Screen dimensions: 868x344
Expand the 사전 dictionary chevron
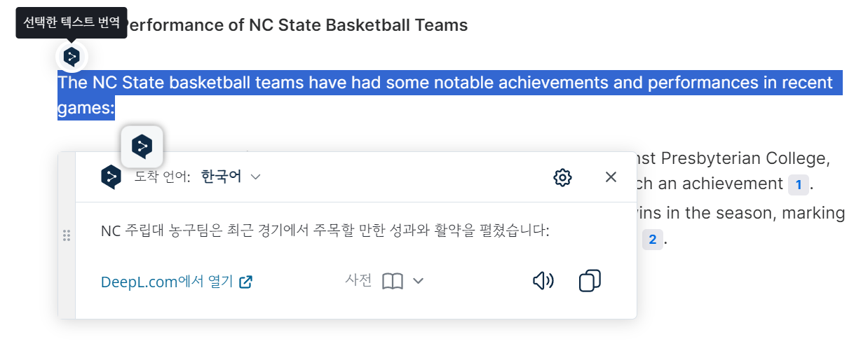pyautogui.click(x=418, y=282)
